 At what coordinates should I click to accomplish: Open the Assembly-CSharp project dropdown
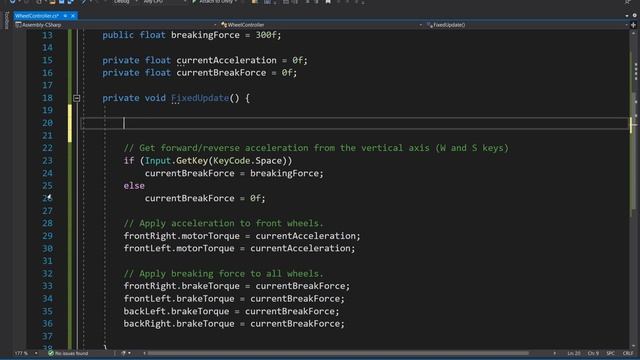coord(116,25)
